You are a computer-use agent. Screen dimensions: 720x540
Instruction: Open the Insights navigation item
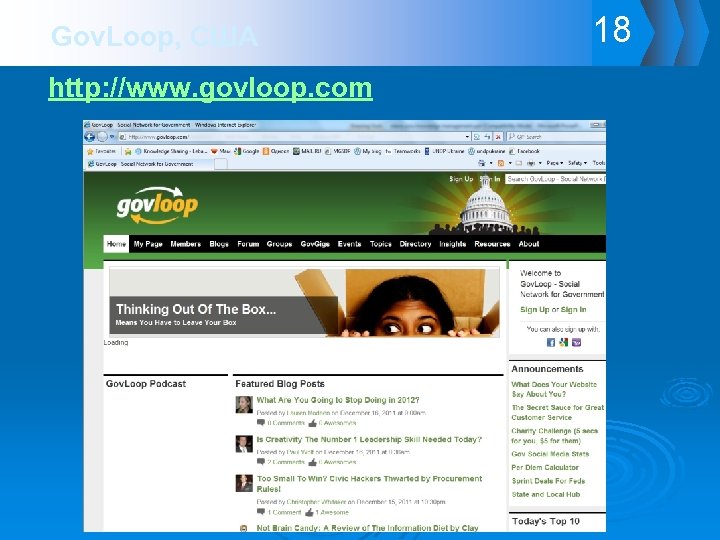[453, 244]
